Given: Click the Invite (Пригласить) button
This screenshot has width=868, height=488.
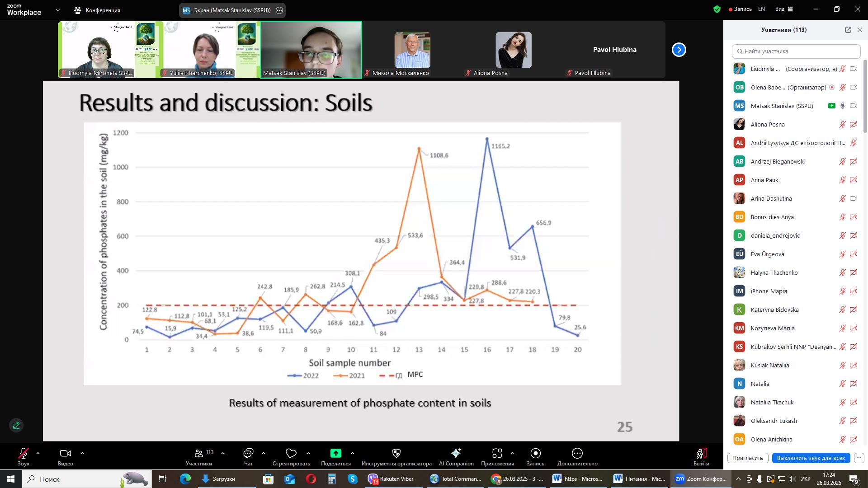Looking at the screenshot, I should coord(747,458).
